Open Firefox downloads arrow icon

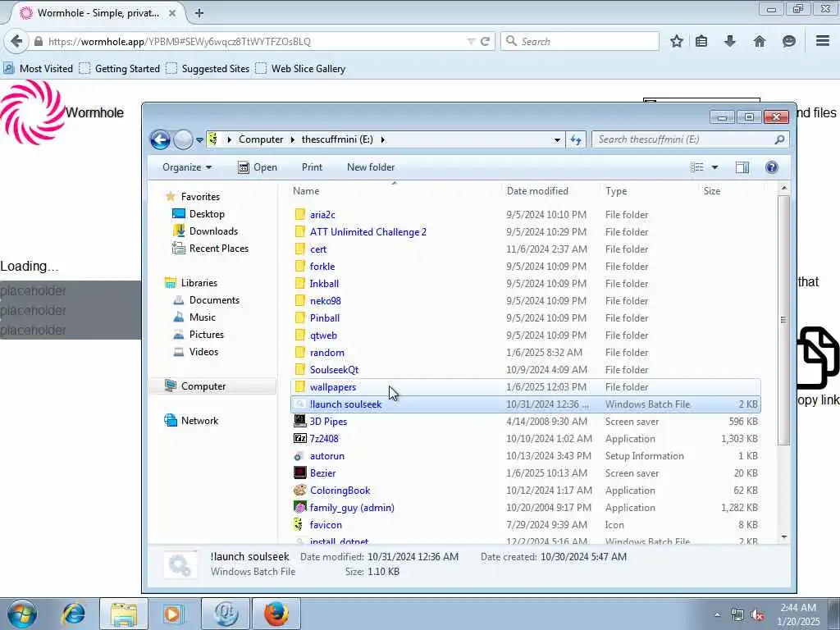729,41
